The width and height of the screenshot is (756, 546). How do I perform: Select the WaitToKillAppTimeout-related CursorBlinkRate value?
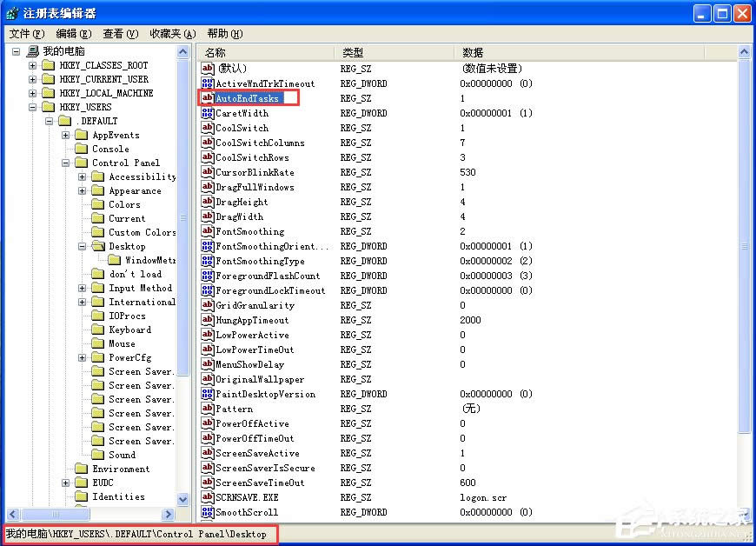pyautogui.click(x=255, y=172)
